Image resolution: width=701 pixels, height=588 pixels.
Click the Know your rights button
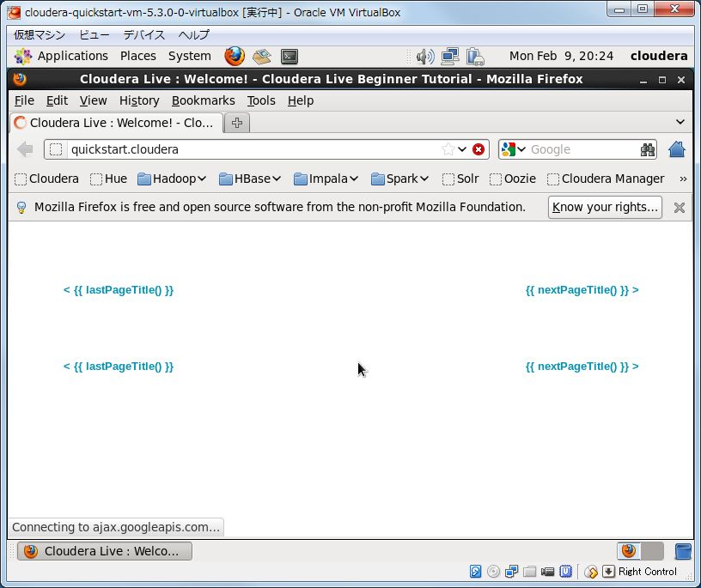tap(605, 208)
